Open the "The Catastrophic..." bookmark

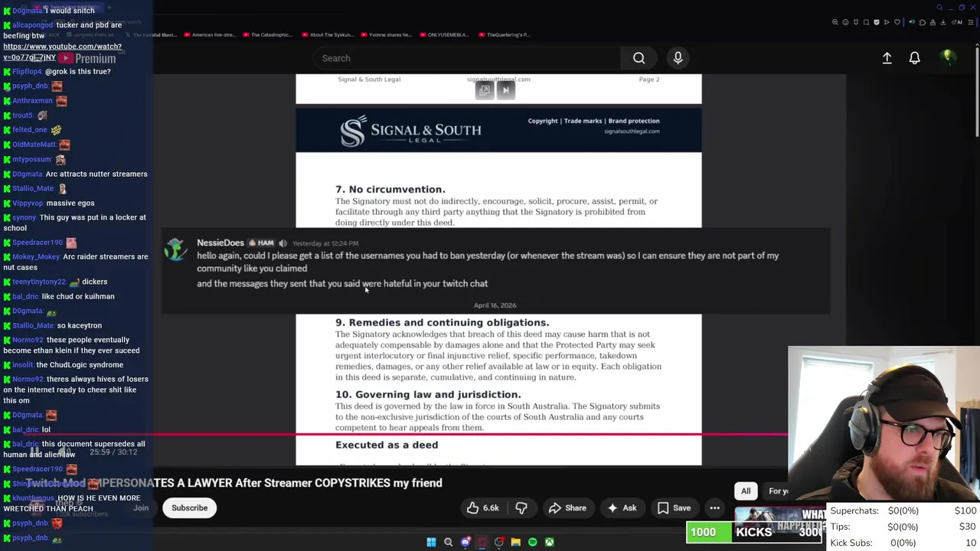pyautogui.click(x=267, y=34)
